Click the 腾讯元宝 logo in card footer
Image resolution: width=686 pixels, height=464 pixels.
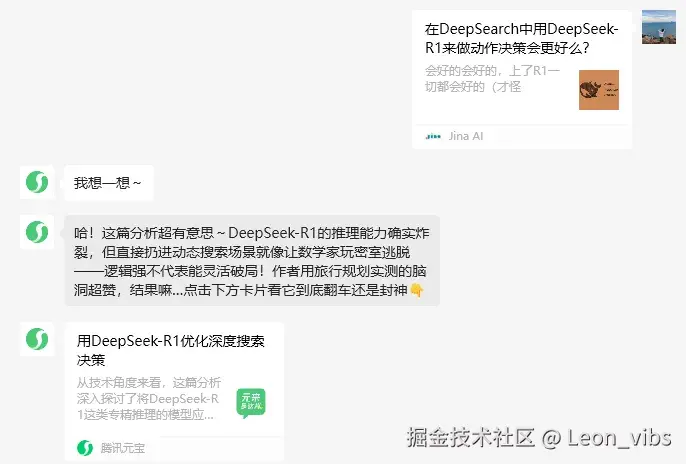point(85,448)
